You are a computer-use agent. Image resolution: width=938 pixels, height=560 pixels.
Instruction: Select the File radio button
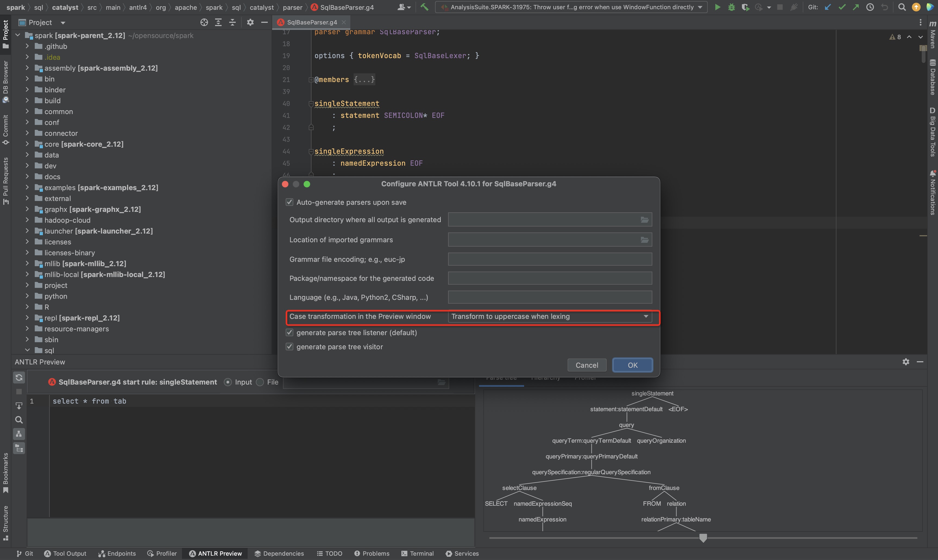[x=260, y=382]
